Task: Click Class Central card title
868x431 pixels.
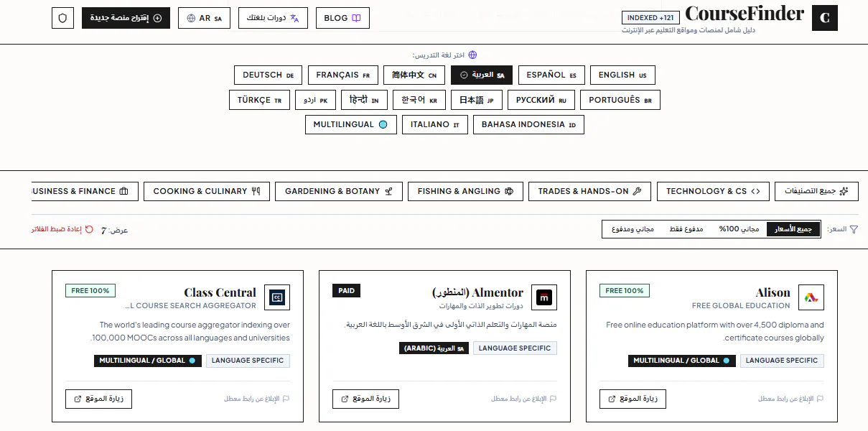Action: (x=220, y=292)
